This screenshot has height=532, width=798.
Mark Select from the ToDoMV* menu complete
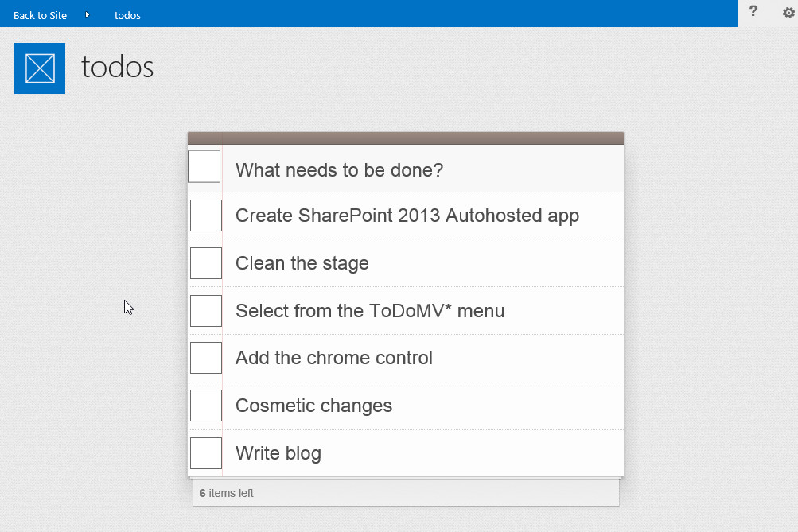205,311
